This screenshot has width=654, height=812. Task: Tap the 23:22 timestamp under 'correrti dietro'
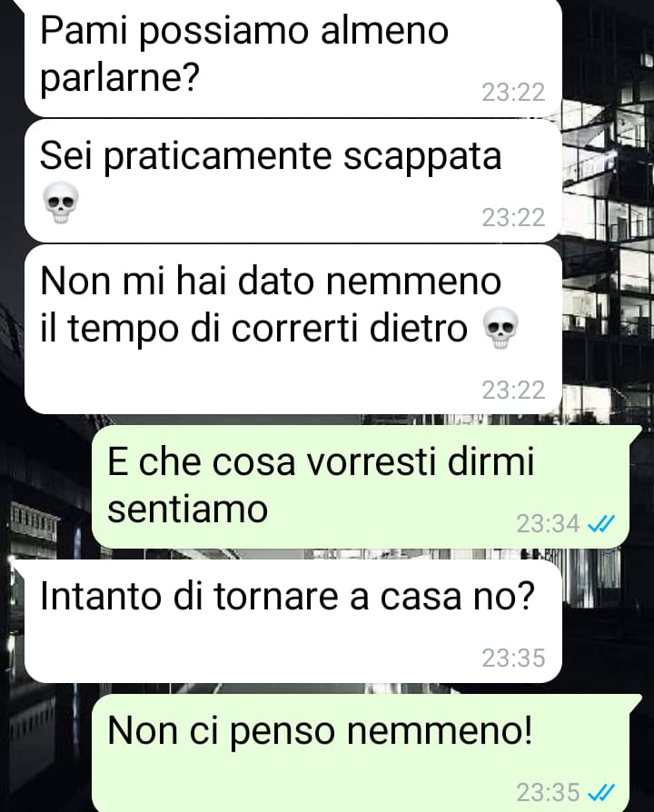pyautogui.click(x=513, y=390)
